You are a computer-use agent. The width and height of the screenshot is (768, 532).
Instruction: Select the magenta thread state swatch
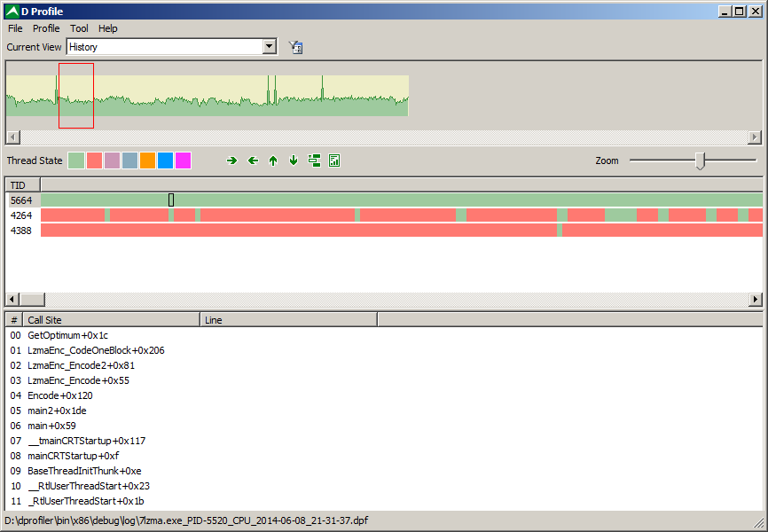(x=184, y=160)
